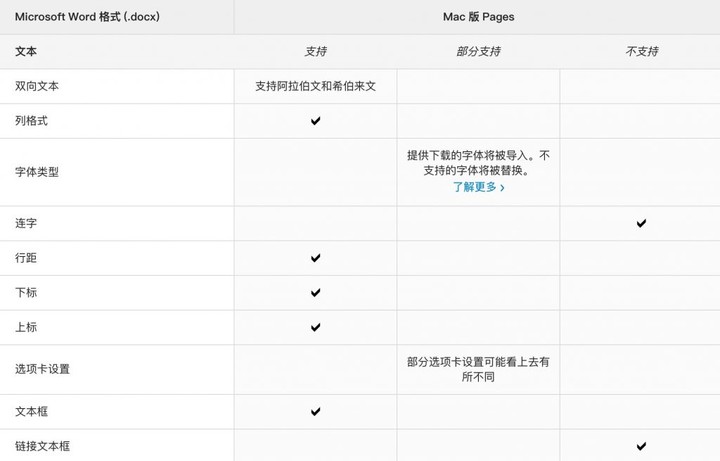Click the checkmark in the 链接文本框 row

(641, 446)
